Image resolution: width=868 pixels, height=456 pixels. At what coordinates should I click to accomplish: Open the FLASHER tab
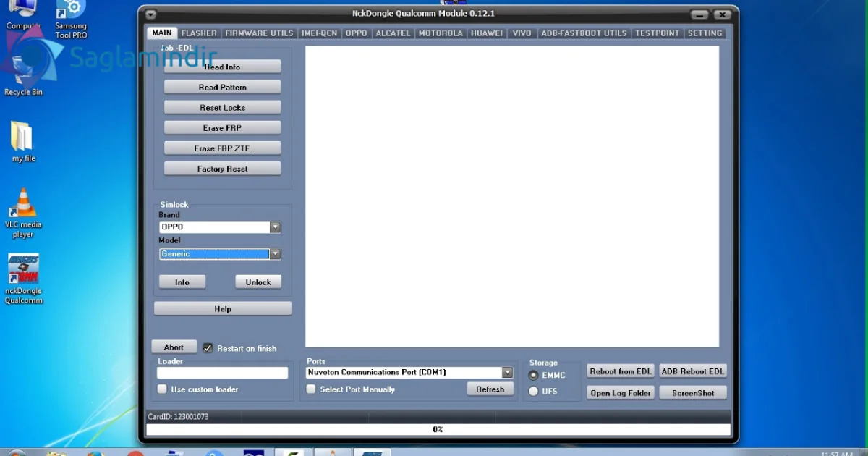coord(199,33)
